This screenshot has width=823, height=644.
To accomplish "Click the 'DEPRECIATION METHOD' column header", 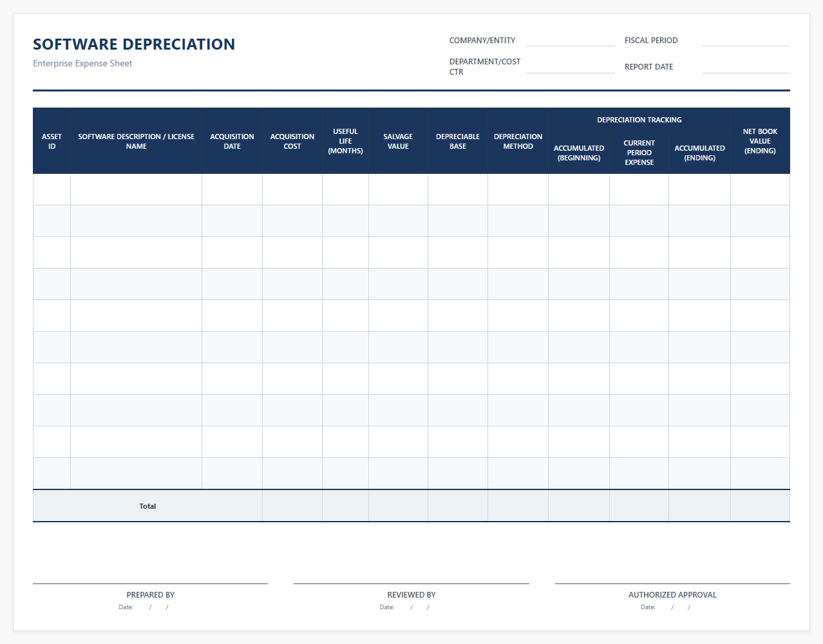I will (518, 141).
